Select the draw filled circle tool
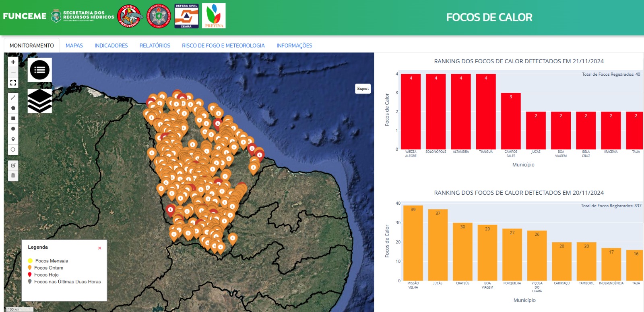Viewport: 644px width, 312px height. (13, 129)
